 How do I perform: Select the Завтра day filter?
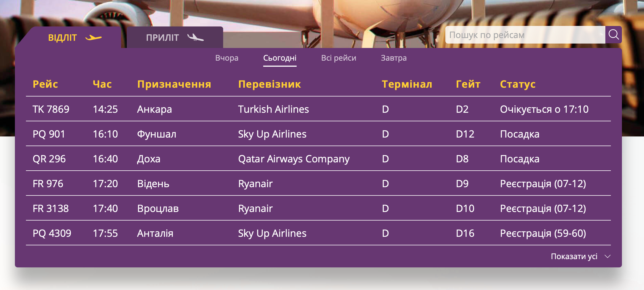point(393,58)
